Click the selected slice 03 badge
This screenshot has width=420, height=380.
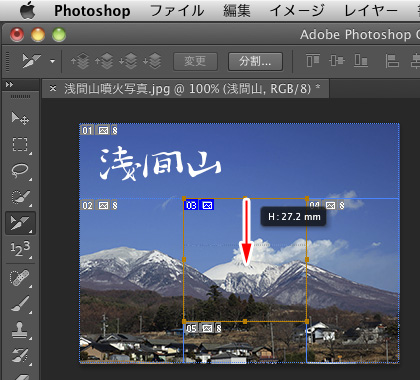tap(191, 205)
